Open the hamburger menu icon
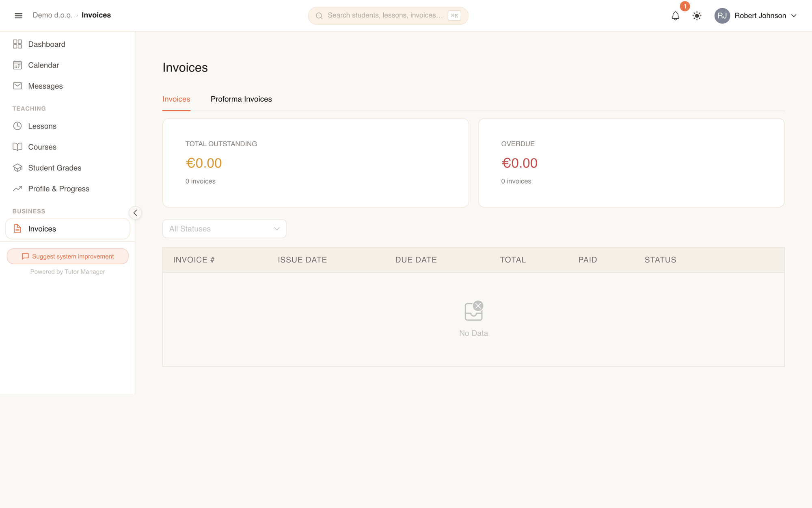This screenshot has height=508, width=812. [x=19, y=16]
